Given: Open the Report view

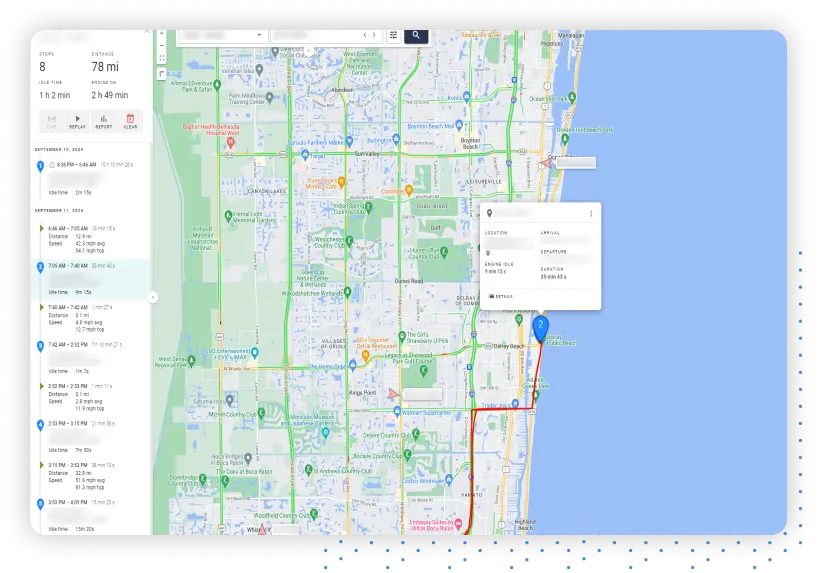Looking at the screenshot, I should [104, 121].
